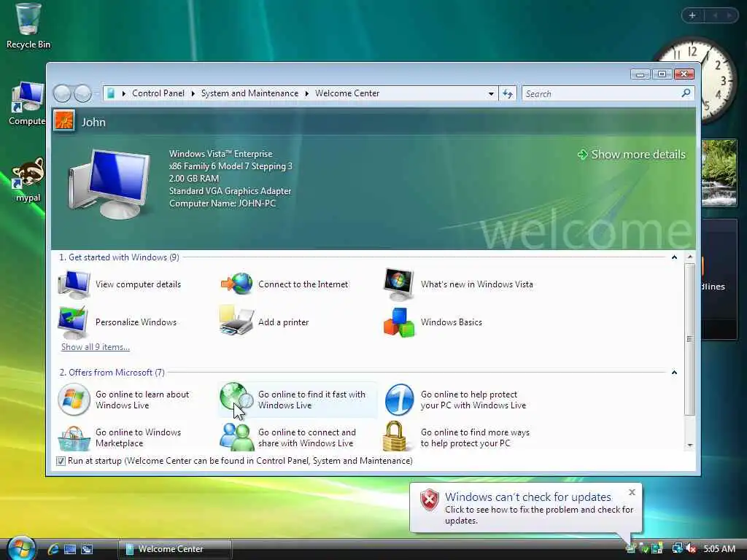Launch Internet Explorer from quick launch
Screen dimensions: 747x560
(53, 549)
